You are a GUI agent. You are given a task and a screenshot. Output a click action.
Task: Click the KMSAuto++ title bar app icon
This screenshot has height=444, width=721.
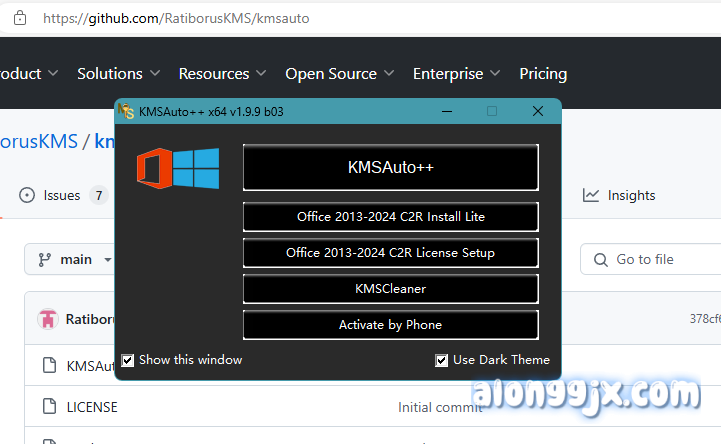click(126, 111)
